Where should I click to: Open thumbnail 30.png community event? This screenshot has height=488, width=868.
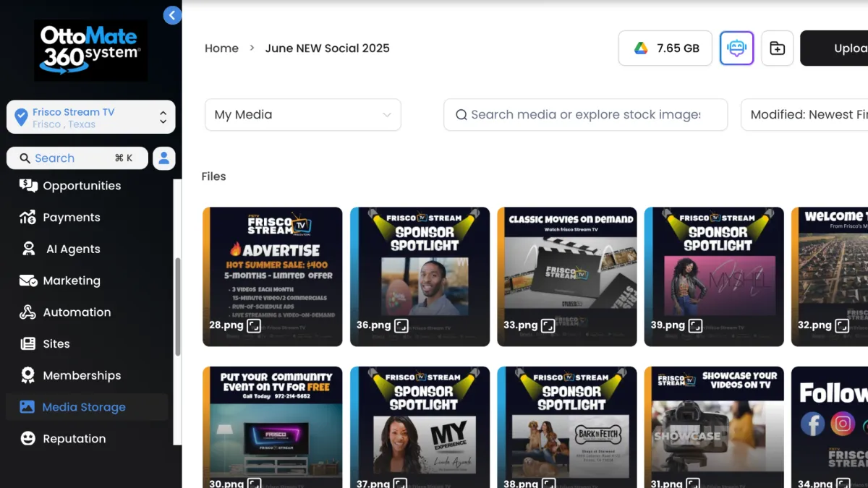tap(273, 427)
